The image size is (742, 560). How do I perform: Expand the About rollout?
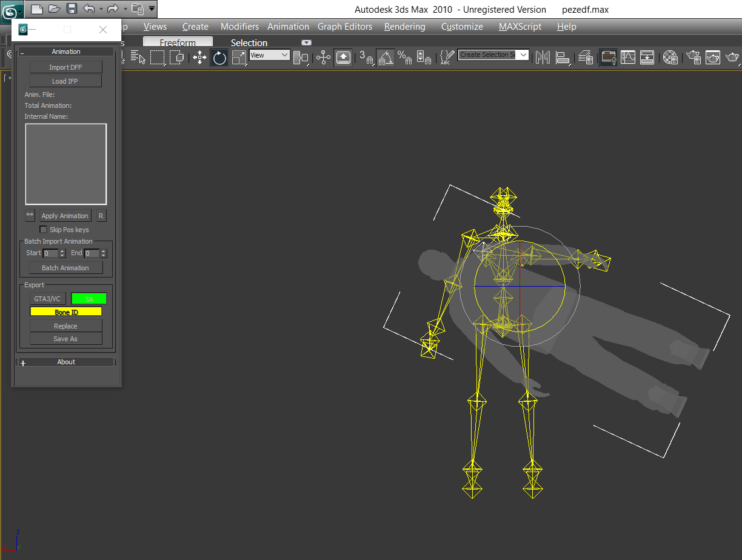pos(65,362)
